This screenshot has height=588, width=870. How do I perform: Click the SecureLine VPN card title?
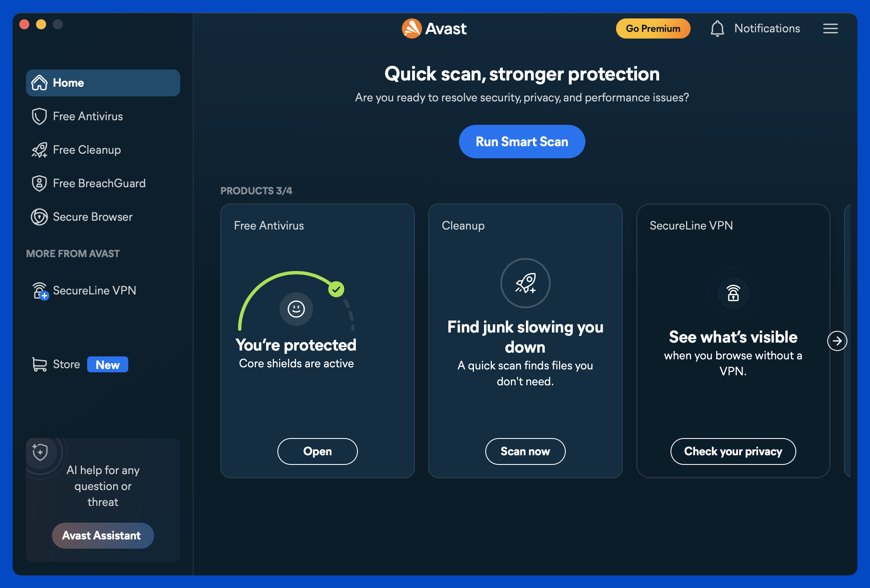pos(691,225)
